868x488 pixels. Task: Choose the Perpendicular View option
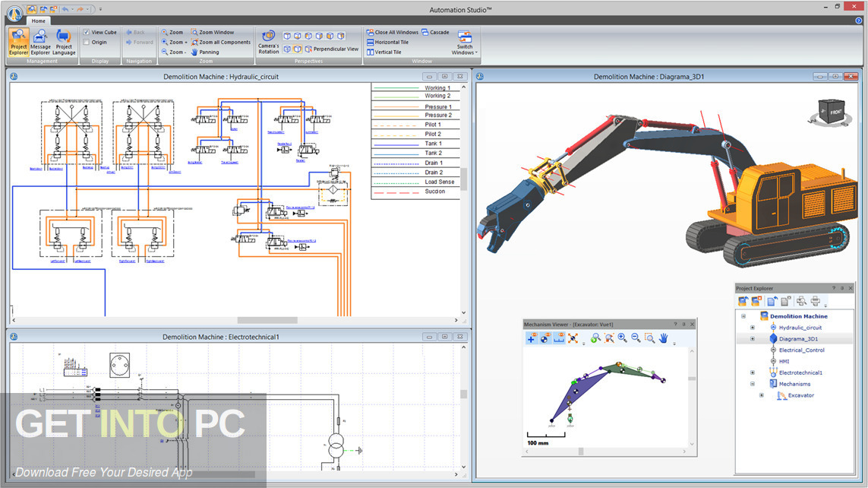tap(332, 49)
